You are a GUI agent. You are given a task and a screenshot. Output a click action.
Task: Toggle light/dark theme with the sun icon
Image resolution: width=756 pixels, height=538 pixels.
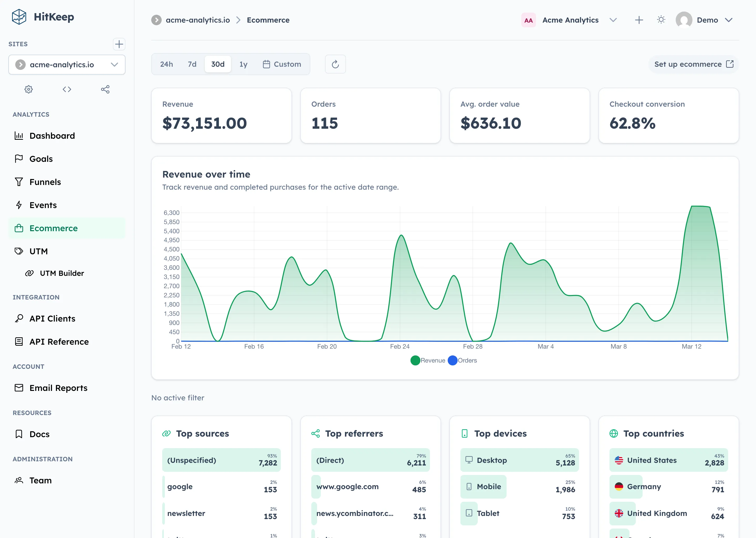click(661, 20)
